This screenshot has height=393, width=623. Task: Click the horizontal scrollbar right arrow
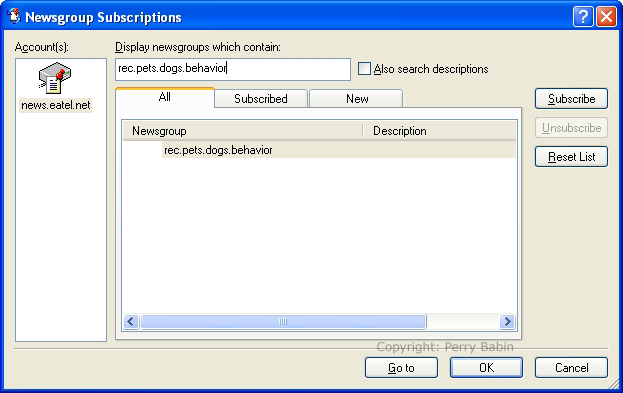pyautogui.click(x=507, y=321)
